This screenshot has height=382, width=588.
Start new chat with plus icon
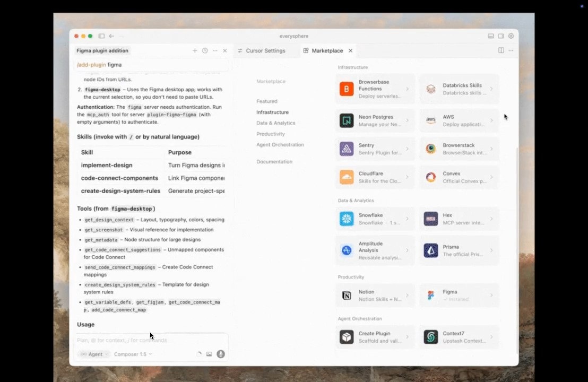[195, 50]
